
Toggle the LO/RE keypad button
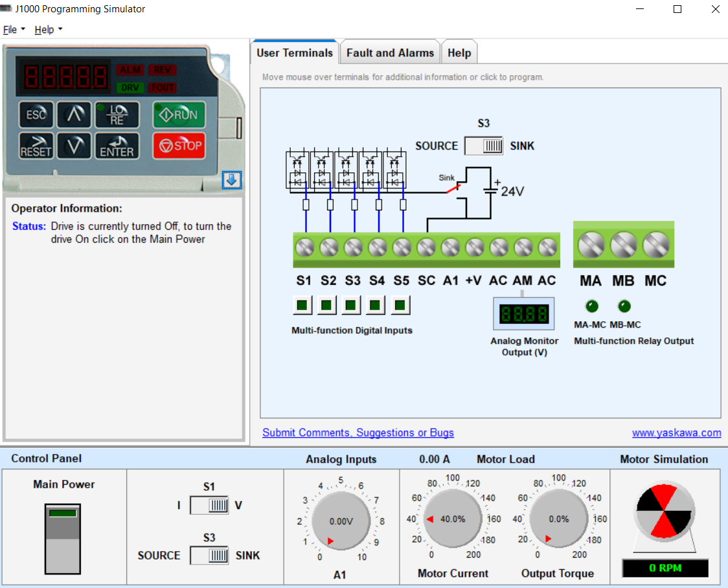pos(117,115)
